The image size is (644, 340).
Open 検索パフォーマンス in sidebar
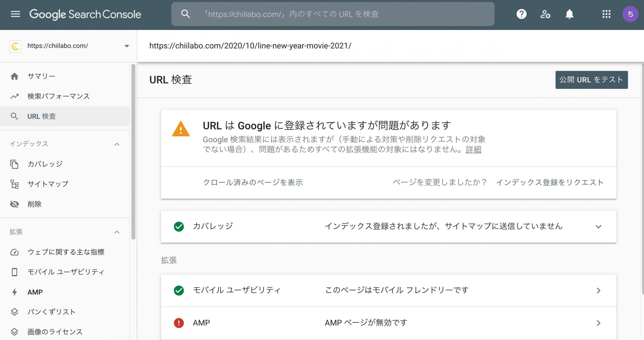(65, 96)
